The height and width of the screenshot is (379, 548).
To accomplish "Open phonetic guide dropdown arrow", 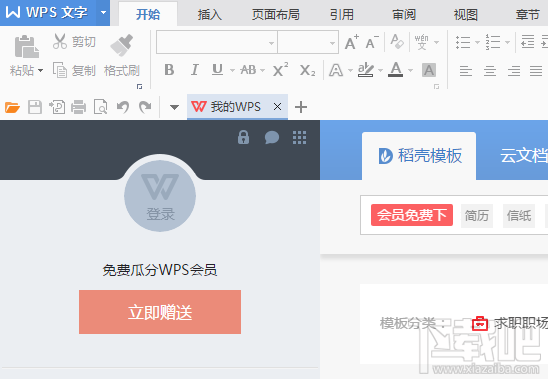I will [436, 43].
